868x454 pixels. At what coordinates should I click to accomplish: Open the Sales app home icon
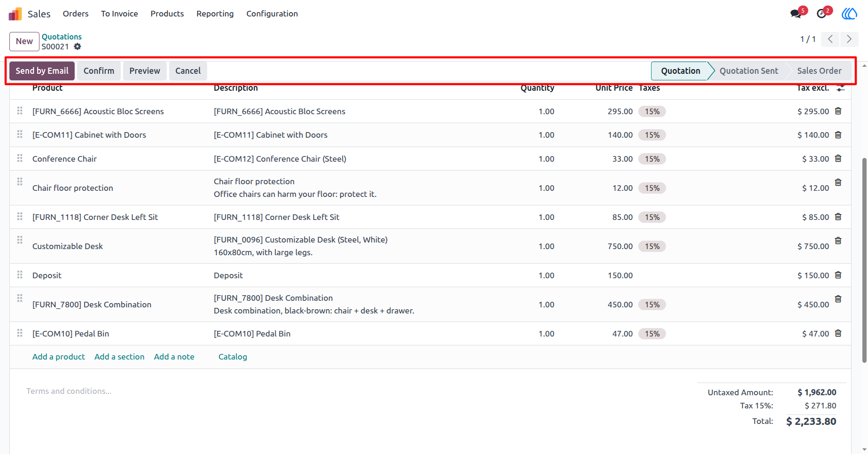coord(15,14)
